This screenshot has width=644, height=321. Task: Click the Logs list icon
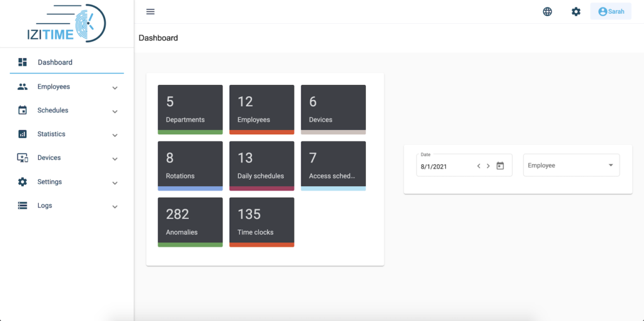[x=23, y=205]
